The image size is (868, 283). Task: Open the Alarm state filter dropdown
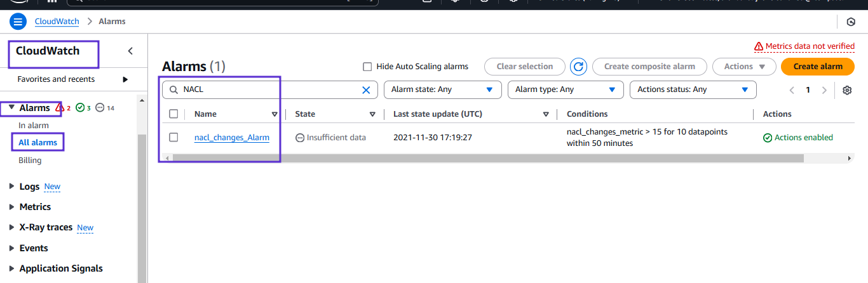pyautogui.click(x=443, y=89)
